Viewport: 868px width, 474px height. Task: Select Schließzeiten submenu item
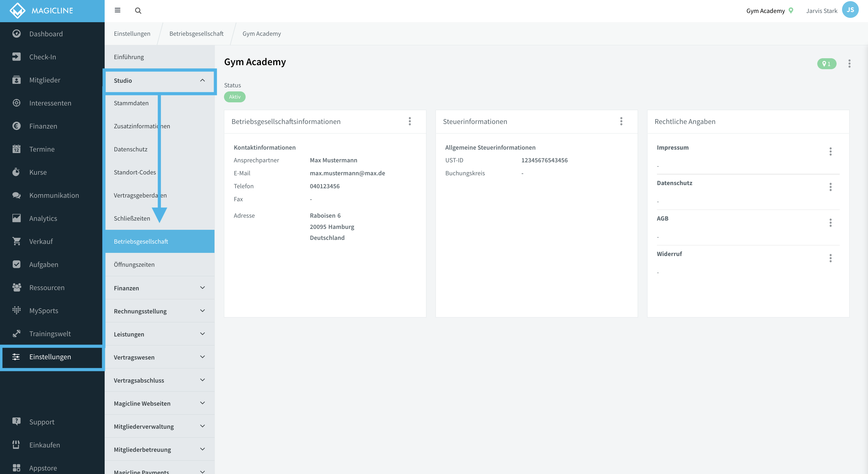click(160, 219)
